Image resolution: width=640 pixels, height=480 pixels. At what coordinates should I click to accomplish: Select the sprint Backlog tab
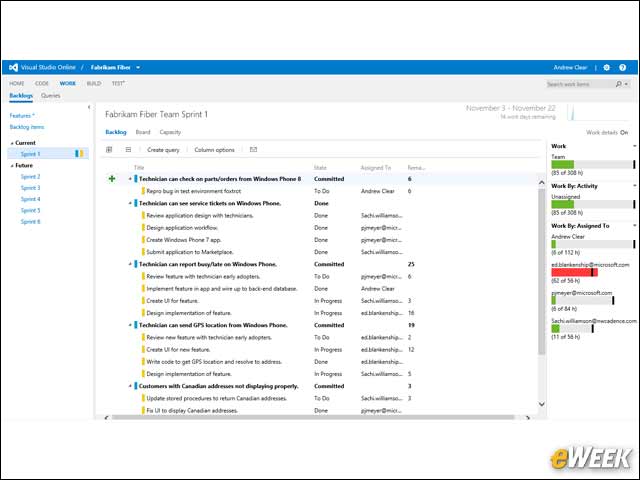pos(116,132)
